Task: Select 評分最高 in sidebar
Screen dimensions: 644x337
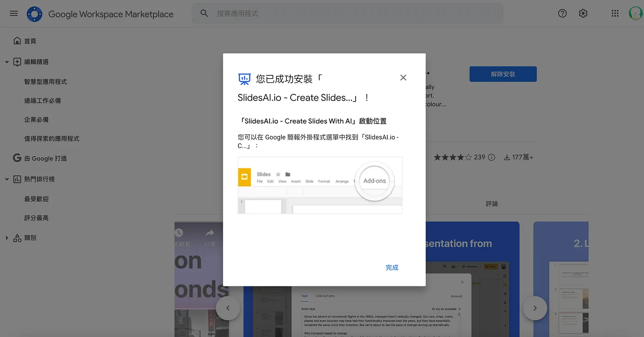Action: [x=36, y=218]
